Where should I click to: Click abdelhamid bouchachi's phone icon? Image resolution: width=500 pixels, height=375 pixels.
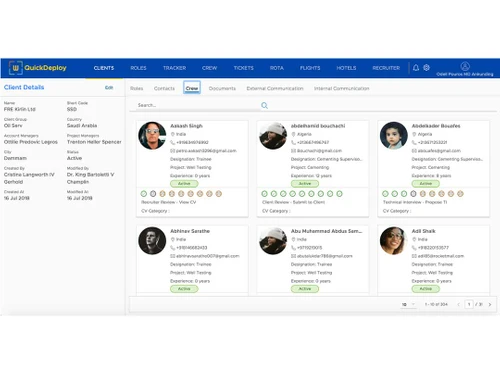(293, 142)
